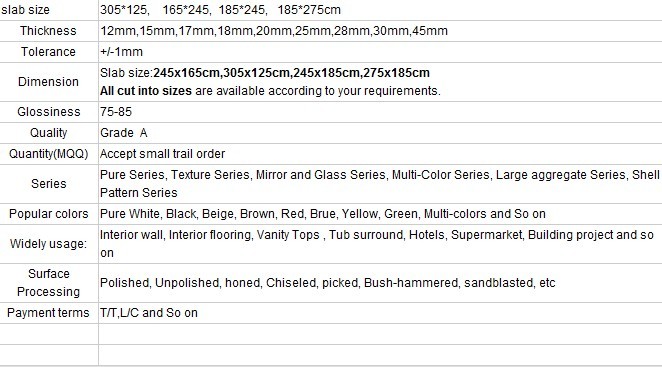
Task: Click the bold slab size dimensions text
Action: click(291, 73)
